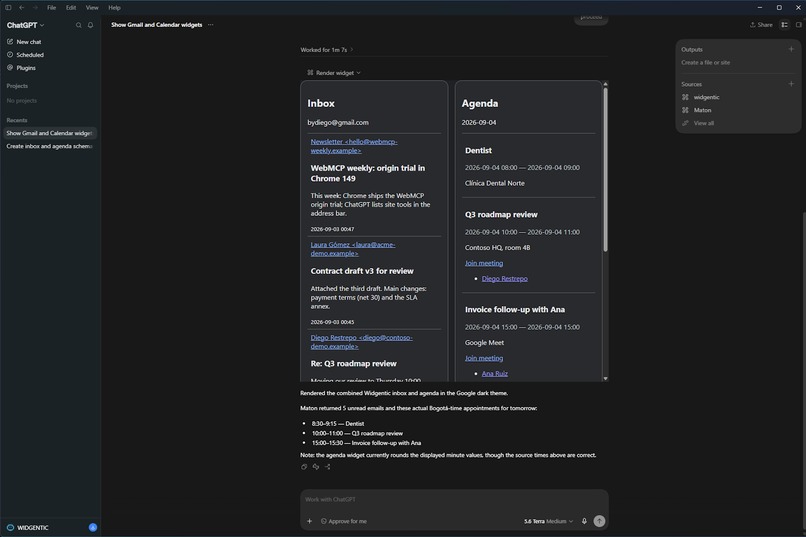
Task: Start voice input with the microphone icon
Action: tap(584, 521)
